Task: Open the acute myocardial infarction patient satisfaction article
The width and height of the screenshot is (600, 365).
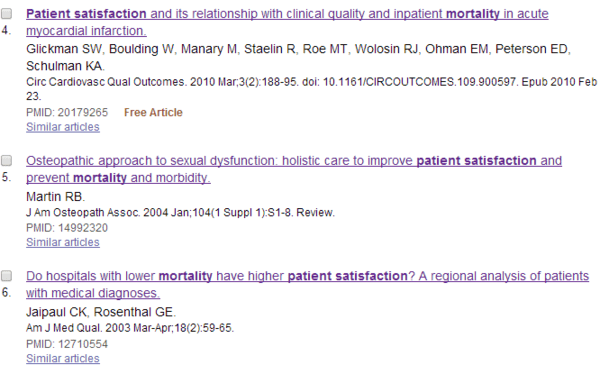Action: 287,22
